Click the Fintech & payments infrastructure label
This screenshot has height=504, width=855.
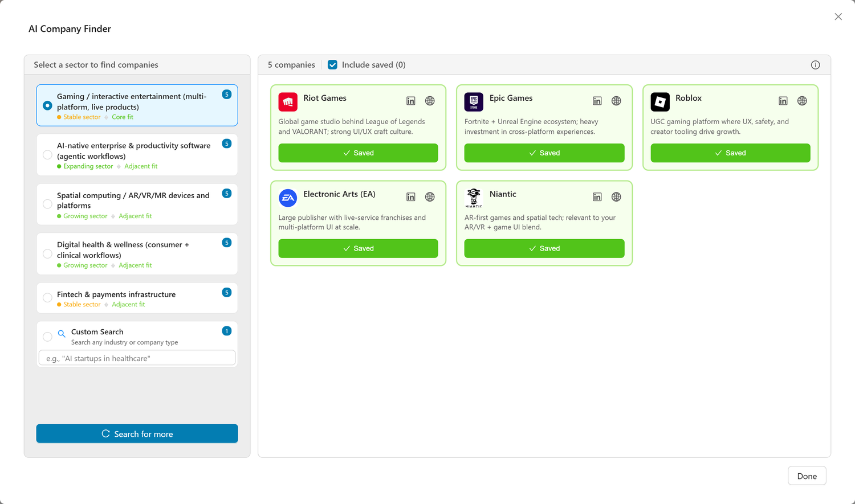(116, 294)
